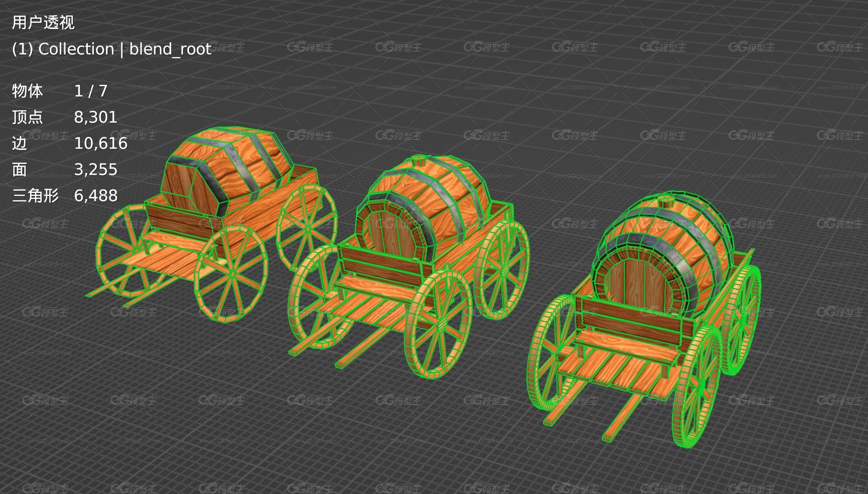Viewport: 868px width, 494px height.
Task: Click the bench backrest of the middle cart
Action: (x=384, y=266)
